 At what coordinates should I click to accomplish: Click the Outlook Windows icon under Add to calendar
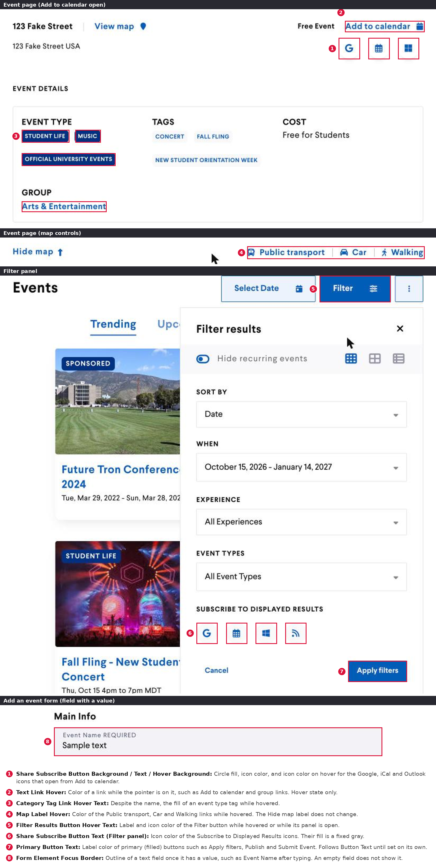tap(408, 48)
